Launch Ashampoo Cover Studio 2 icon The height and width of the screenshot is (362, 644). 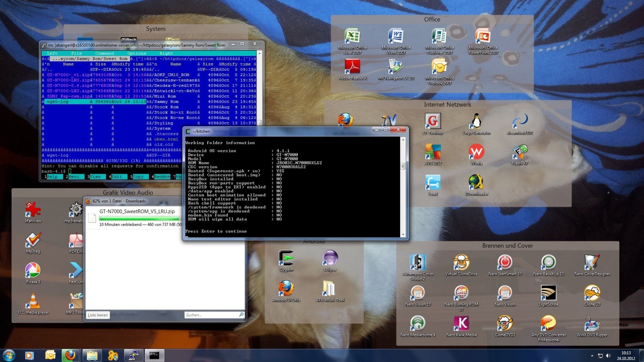[417, 267]
